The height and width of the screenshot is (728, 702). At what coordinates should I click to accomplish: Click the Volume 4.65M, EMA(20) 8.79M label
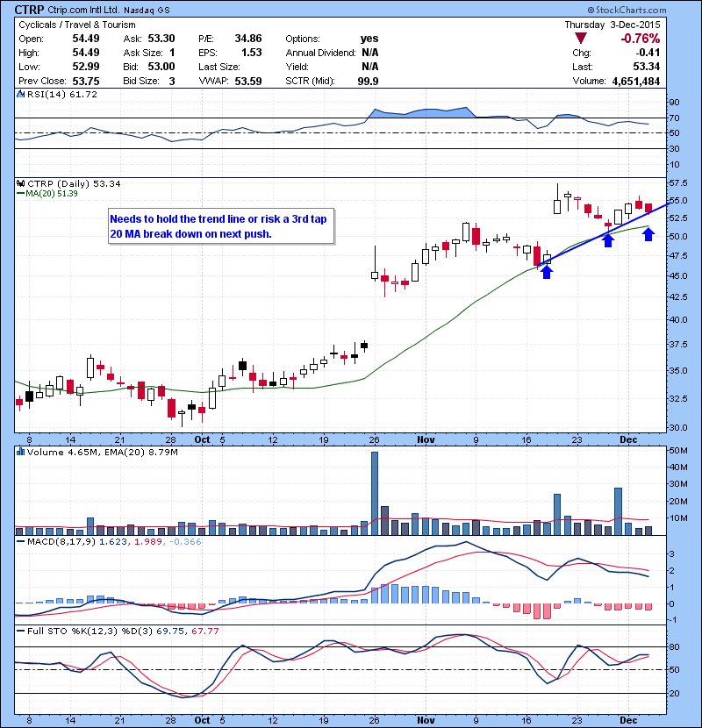point(102,452)
